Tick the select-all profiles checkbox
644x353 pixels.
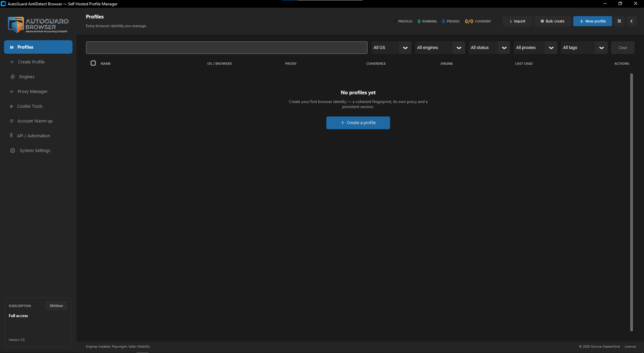tap(93, 63)
